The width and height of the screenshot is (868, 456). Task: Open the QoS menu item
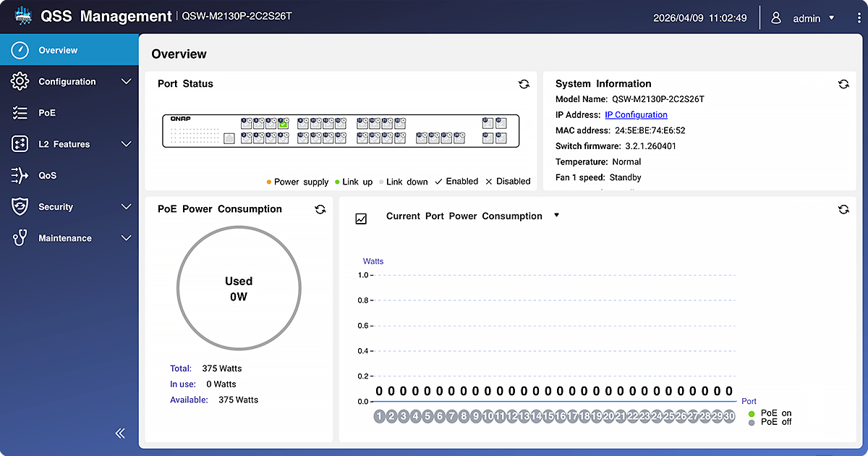coord(47,175)
